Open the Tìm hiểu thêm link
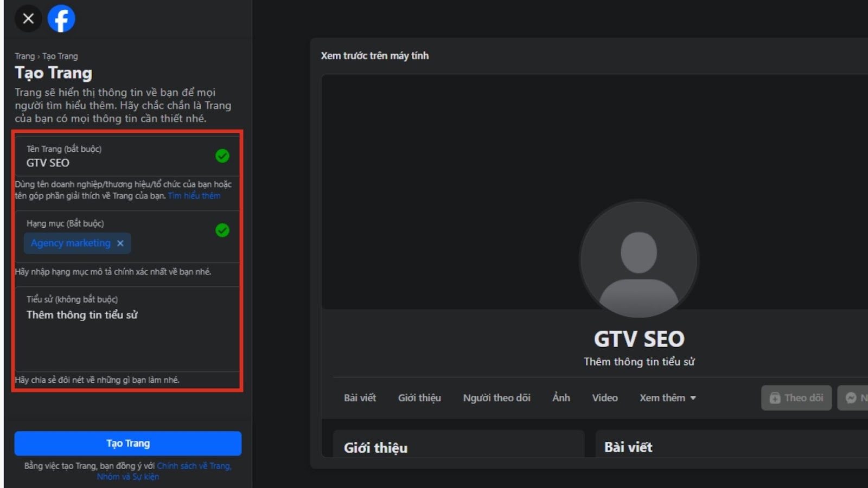Screen dimensions: 868x488 tap(194, 196)
